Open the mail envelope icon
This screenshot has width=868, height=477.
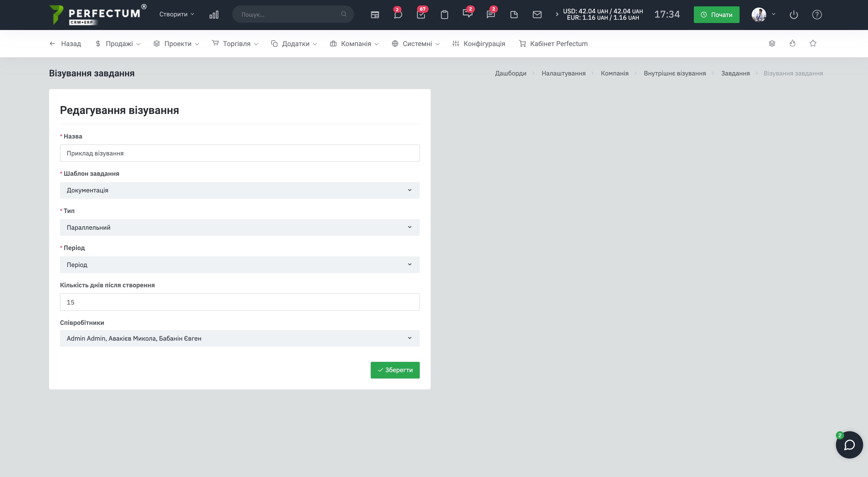[537, 15]
